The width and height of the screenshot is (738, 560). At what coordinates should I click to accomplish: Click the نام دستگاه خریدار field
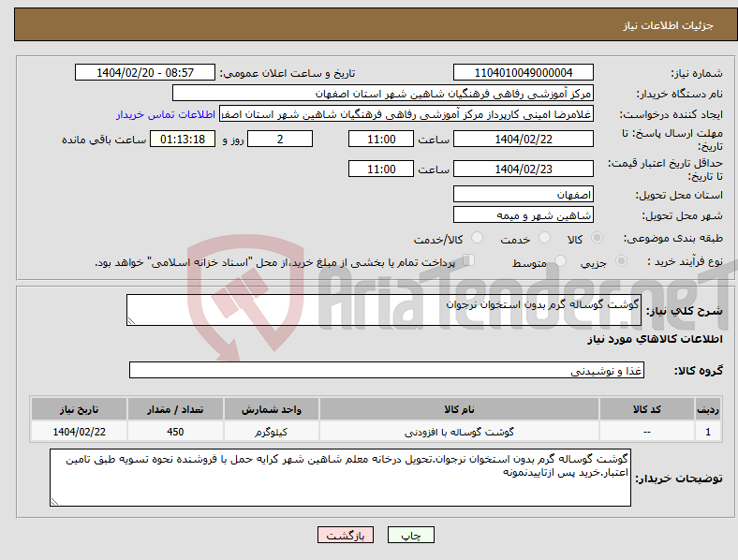(383, 93)
